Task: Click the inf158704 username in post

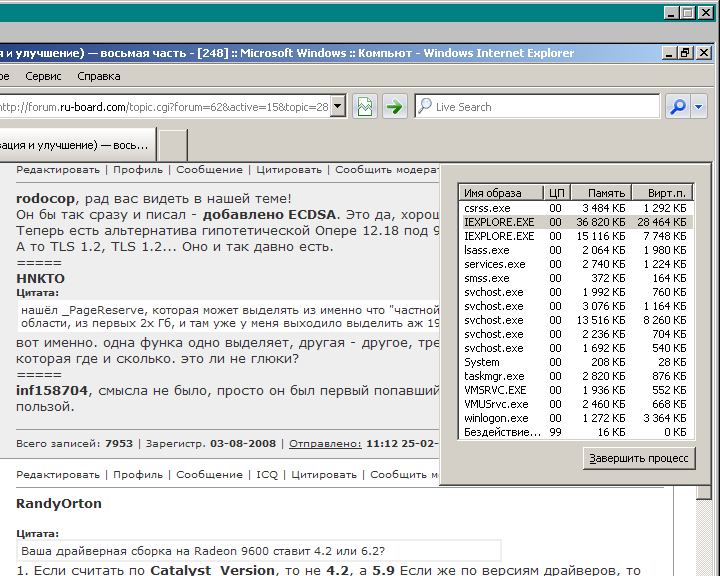Action: [52, 390]
